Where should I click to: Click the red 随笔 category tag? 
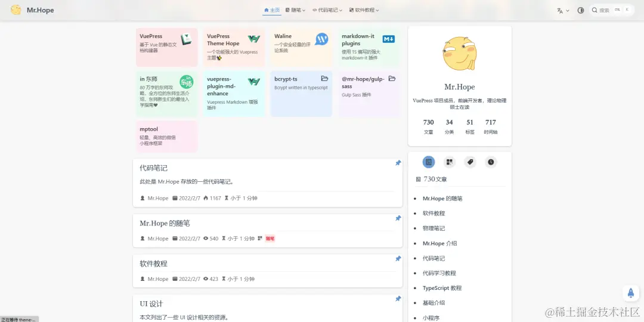(x=270, y=239)
